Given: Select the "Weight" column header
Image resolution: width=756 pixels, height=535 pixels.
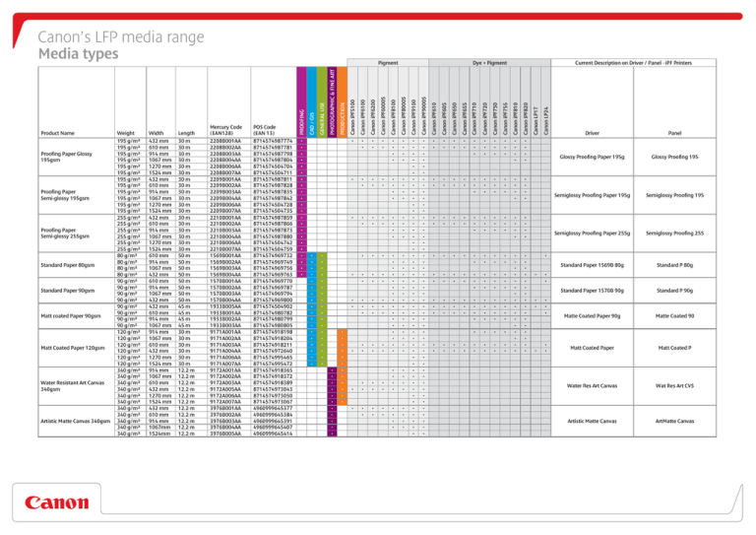Looking at the screenshot, I should coord(125,133).
